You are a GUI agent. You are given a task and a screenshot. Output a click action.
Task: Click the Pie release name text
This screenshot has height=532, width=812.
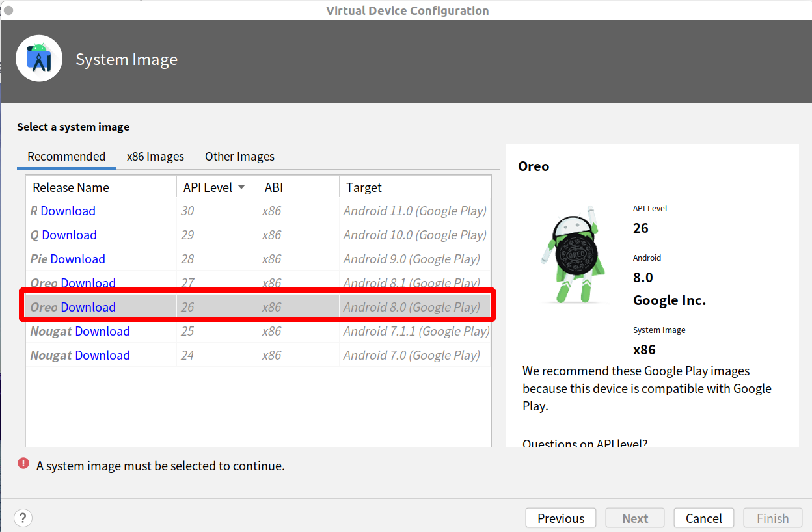pos(38,259)
